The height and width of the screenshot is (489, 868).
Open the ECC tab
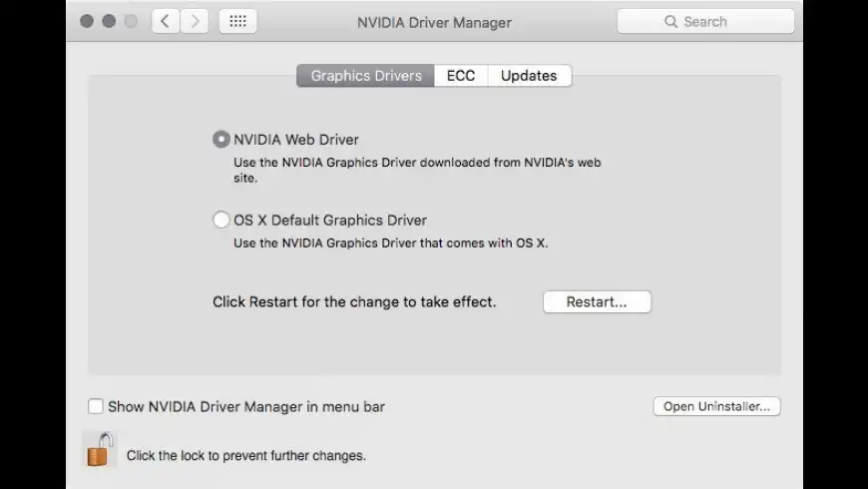461,76
